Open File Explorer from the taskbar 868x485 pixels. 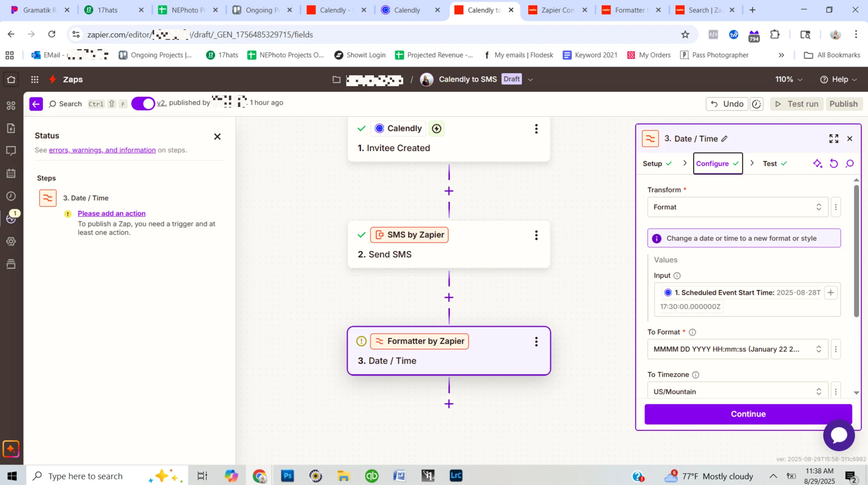click(343, 475)
